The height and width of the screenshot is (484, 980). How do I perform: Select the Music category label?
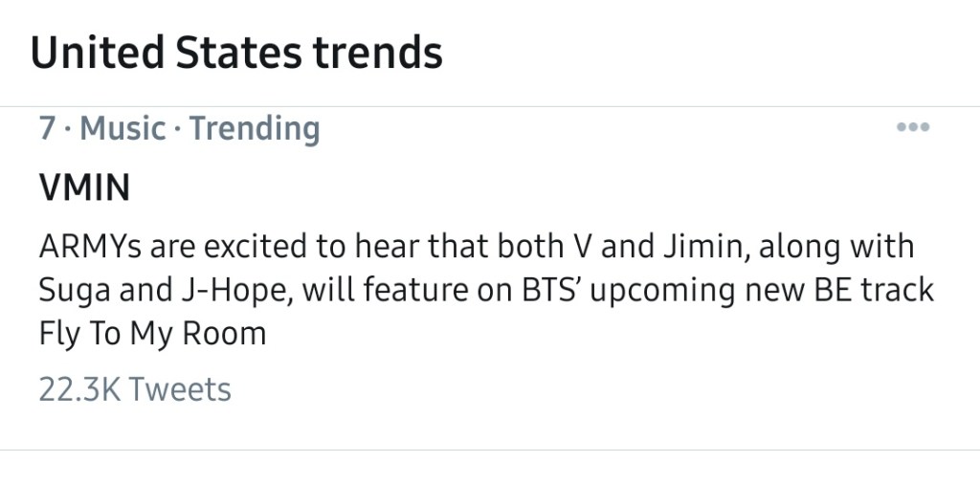click(x=122, y=128)
